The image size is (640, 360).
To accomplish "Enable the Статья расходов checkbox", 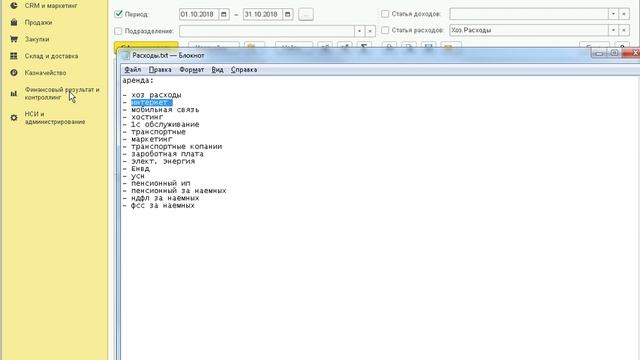I will point(385,30).
